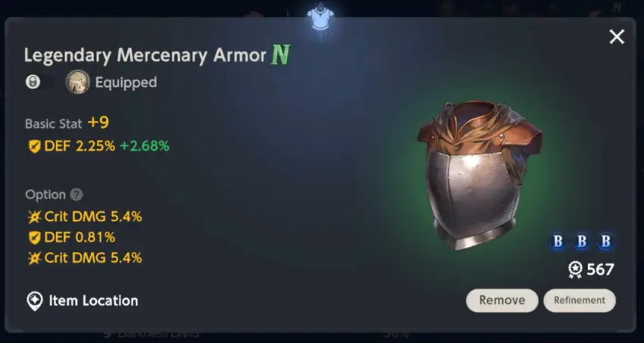Image resolution: width=644 pixels, height=343 pixels.
Task: Open the Refinement menu
Action: tap(580, 301)
